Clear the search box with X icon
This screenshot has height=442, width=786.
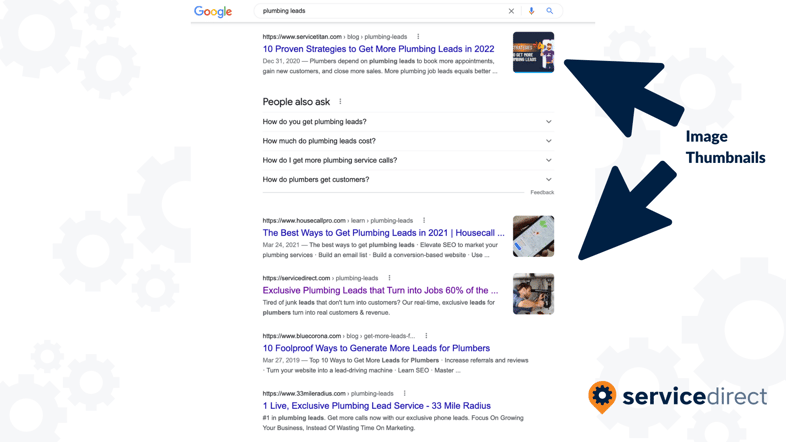511,11
